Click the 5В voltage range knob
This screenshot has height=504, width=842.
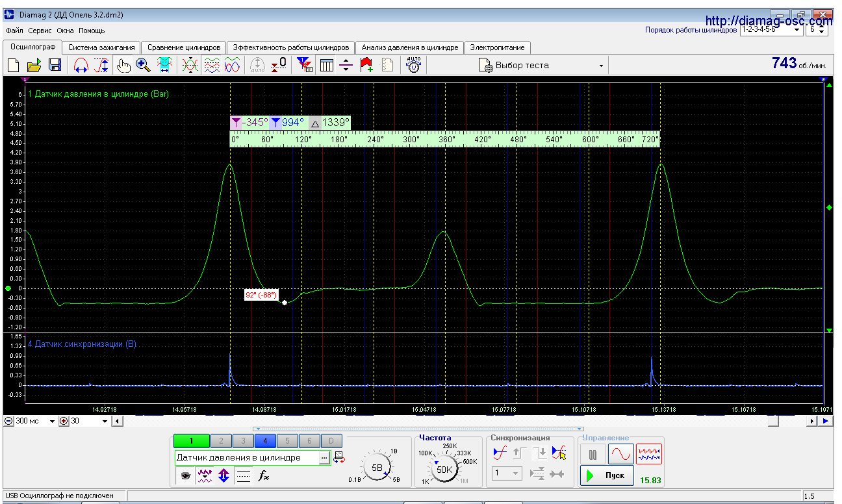[377, 468]
